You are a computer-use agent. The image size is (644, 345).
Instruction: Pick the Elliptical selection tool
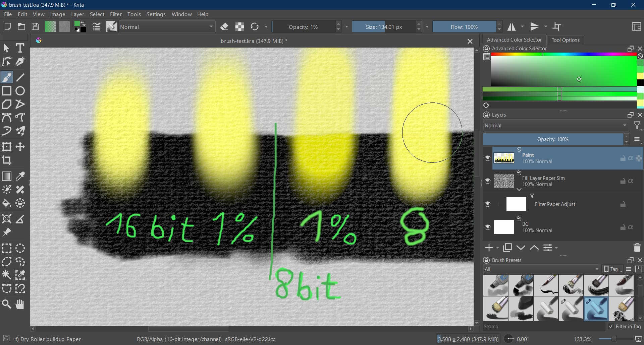pos(20,248)
